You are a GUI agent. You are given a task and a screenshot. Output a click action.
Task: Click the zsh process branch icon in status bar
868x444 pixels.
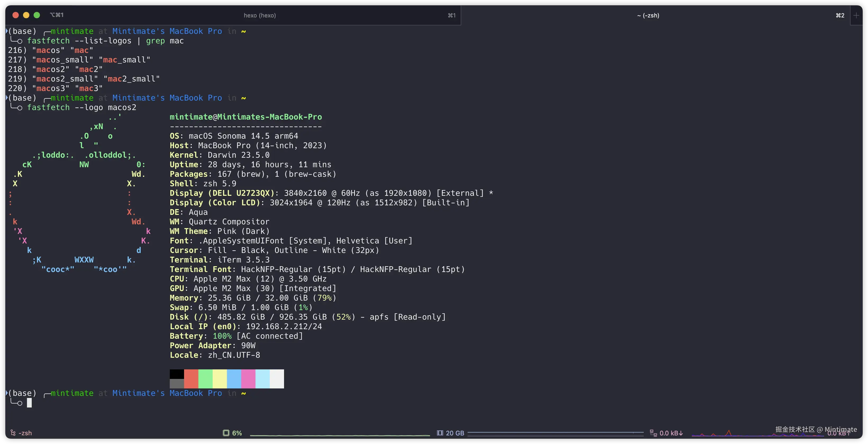coord(13,433)
